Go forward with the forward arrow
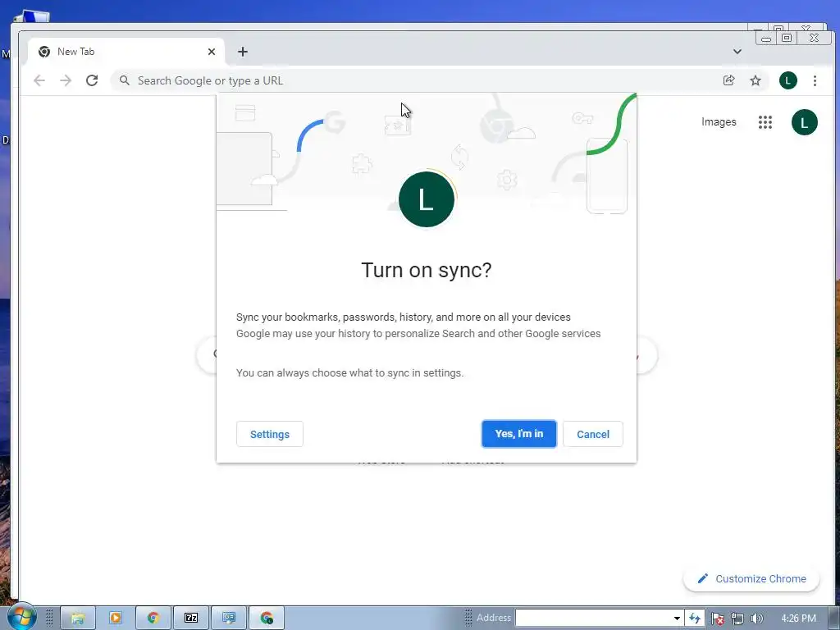 [66, 80]
